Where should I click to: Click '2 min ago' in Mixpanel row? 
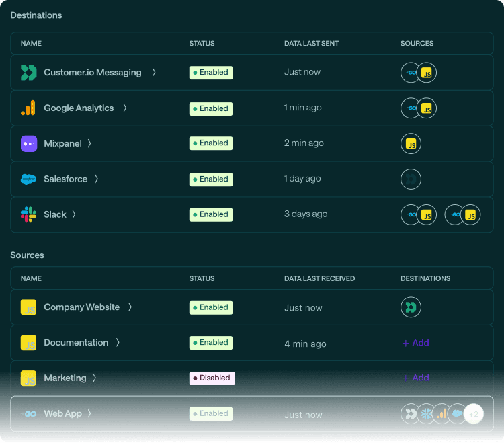[304, 143]
